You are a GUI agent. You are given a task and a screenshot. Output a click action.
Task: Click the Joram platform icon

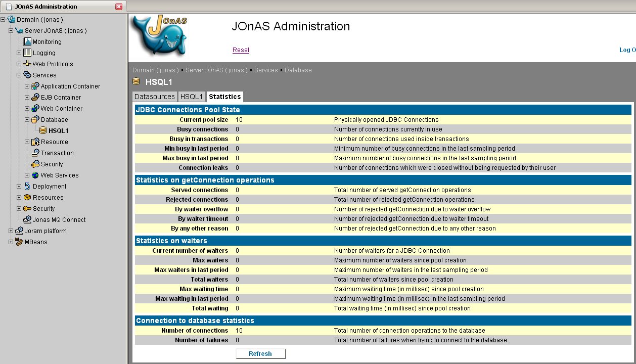(x=19, y=231)
